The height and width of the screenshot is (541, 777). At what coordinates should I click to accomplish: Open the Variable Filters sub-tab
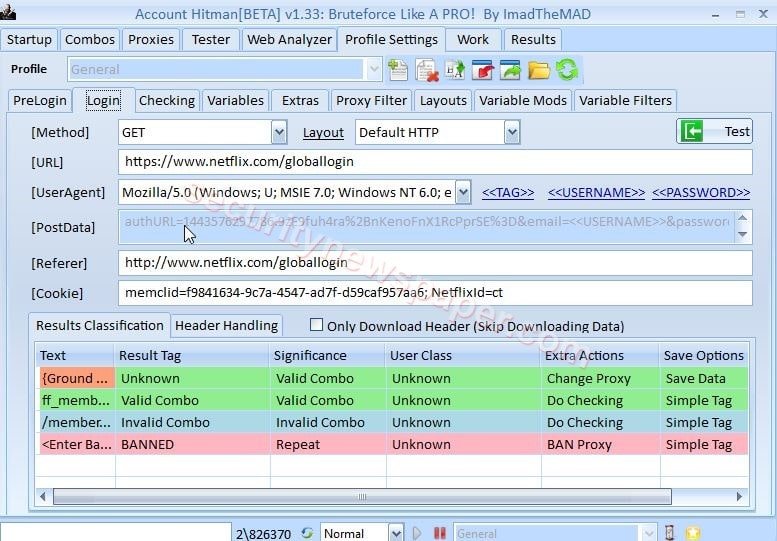(625, 101)
